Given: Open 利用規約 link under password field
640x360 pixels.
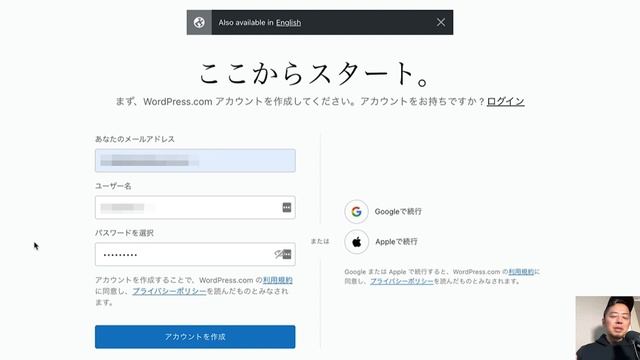Looking at the screenshot, I should click(x=278, y=280).
